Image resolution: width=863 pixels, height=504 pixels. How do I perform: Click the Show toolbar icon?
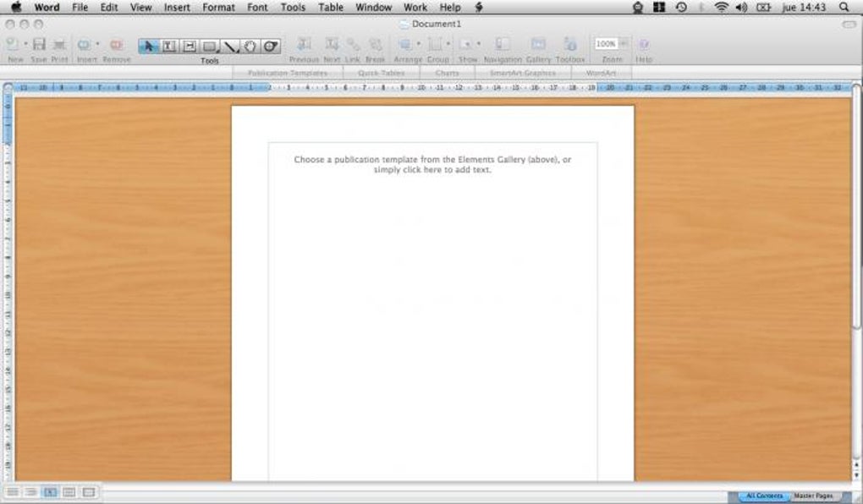465,44
